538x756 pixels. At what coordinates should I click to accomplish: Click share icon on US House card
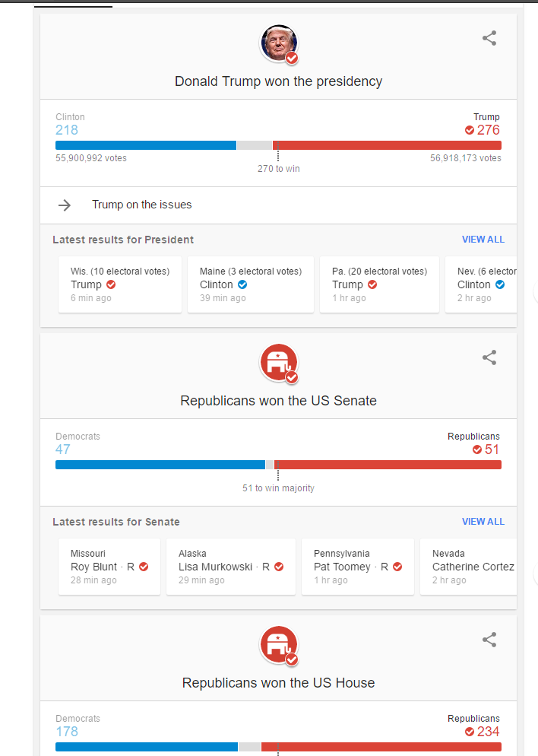(489, 640)
